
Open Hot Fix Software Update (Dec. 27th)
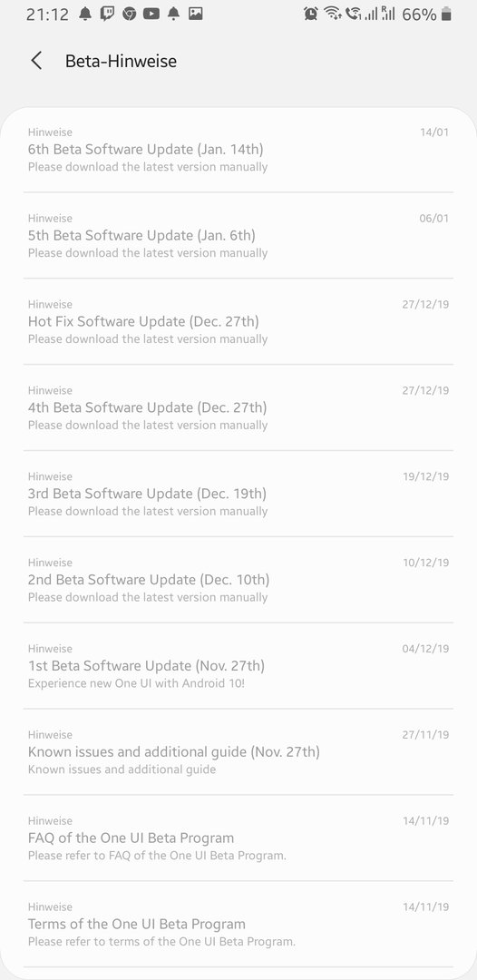(x=238, y=322)
